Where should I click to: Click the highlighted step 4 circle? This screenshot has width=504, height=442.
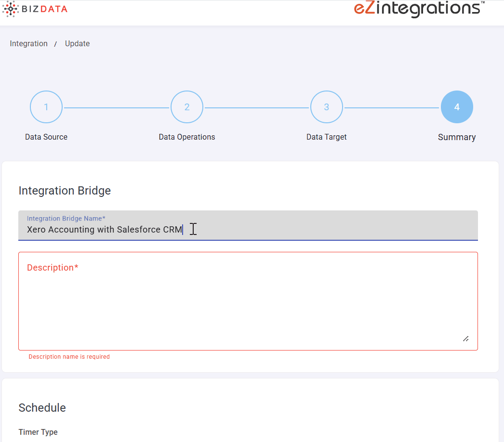coord(457,107)
